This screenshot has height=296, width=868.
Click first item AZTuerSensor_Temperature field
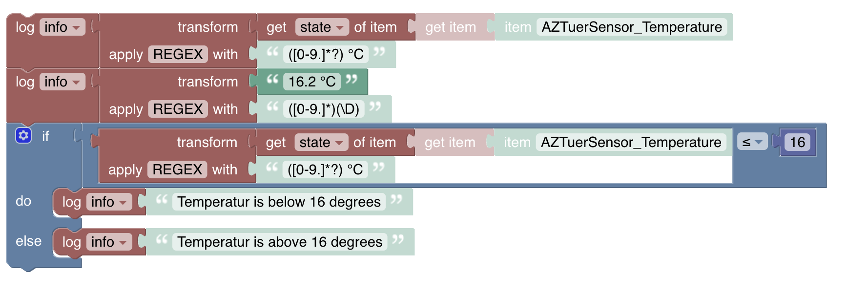(x=631, y=27)
